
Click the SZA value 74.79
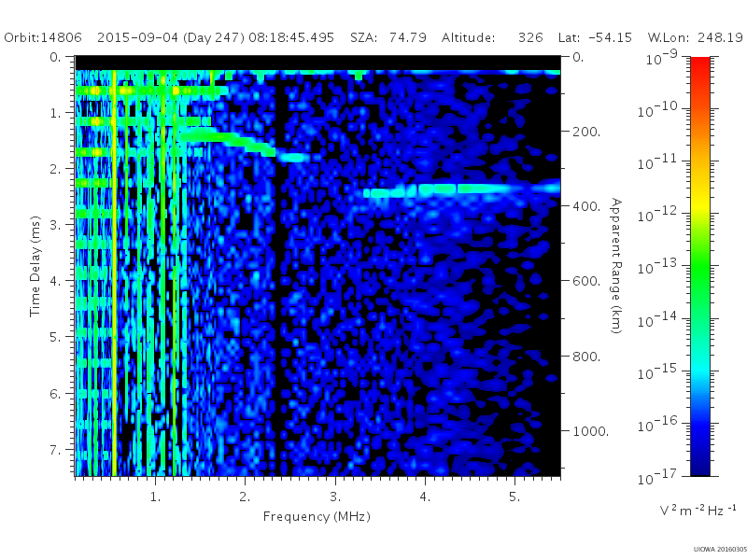(407, 37)
